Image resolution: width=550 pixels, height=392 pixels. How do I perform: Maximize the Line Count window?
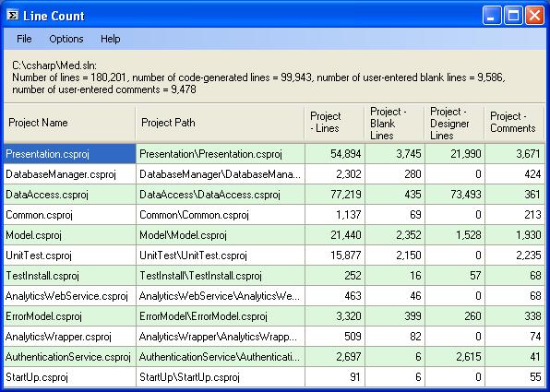point(513,16)
